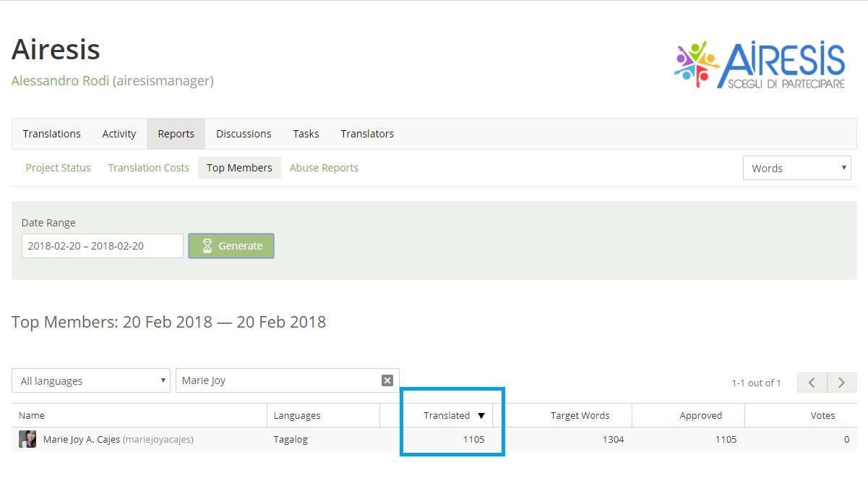Click the Approved value 1105
Viewport: 868px width, 481px height.
click(x=726, y=439)
